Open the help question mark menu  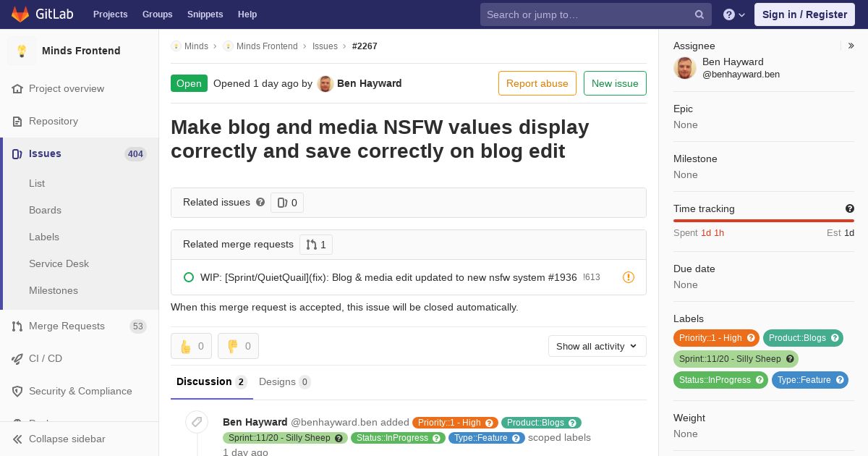click(734, 14)
